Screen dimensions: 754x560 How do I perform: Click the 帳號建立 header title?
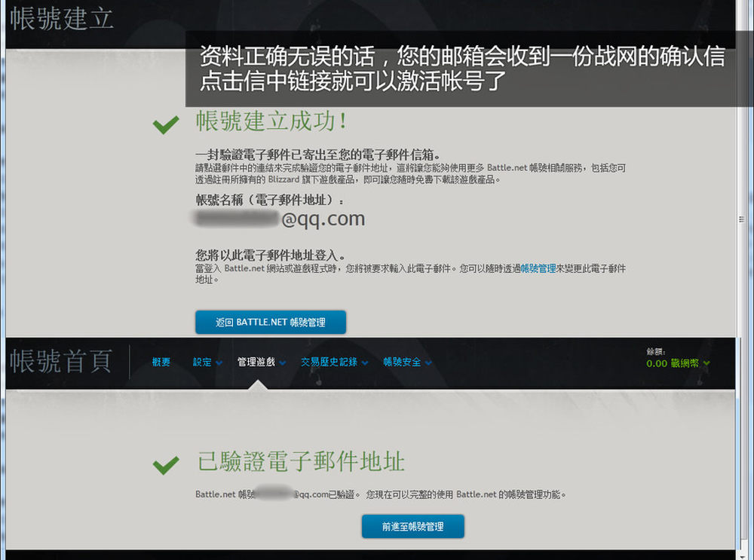point(62,19)
